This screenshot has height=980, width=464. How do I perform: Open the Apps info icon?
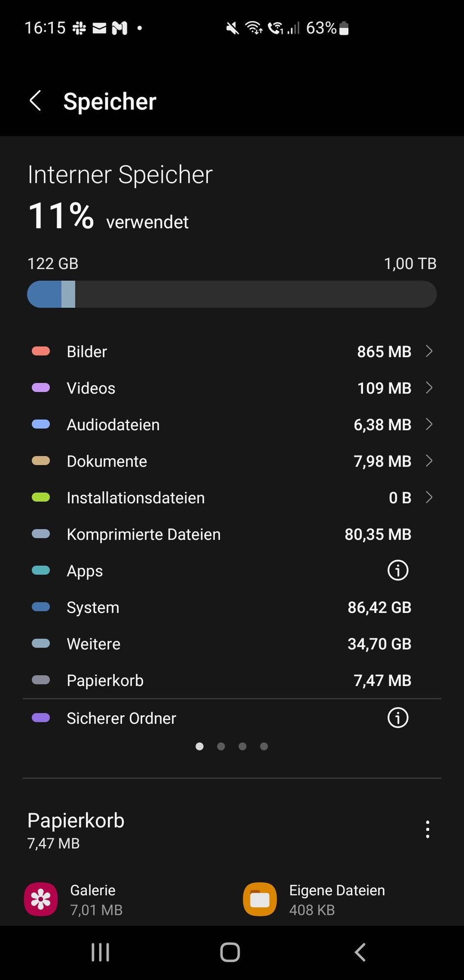(x=398, y=570)
